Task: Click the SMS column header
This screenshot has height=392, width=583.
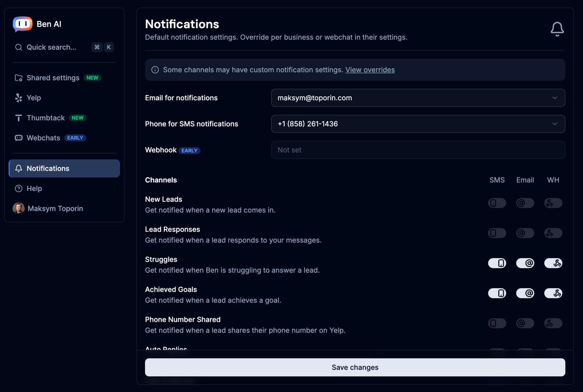Action: point(497,180)
